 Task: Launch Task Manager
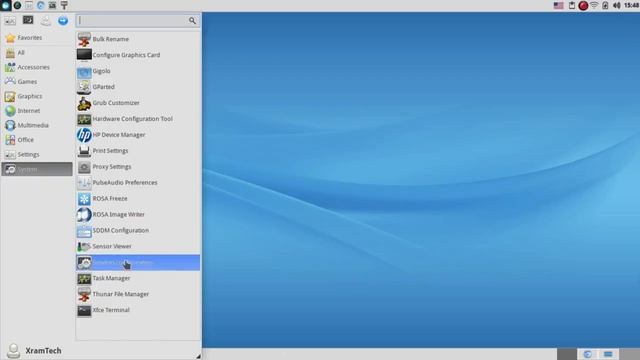[x=138, y=278]
